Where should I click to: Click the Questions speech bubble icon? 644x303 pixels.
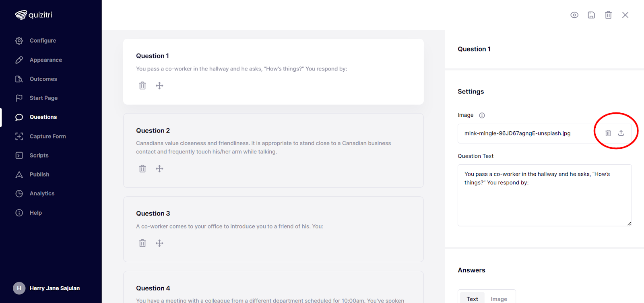[x=19, y=117]
